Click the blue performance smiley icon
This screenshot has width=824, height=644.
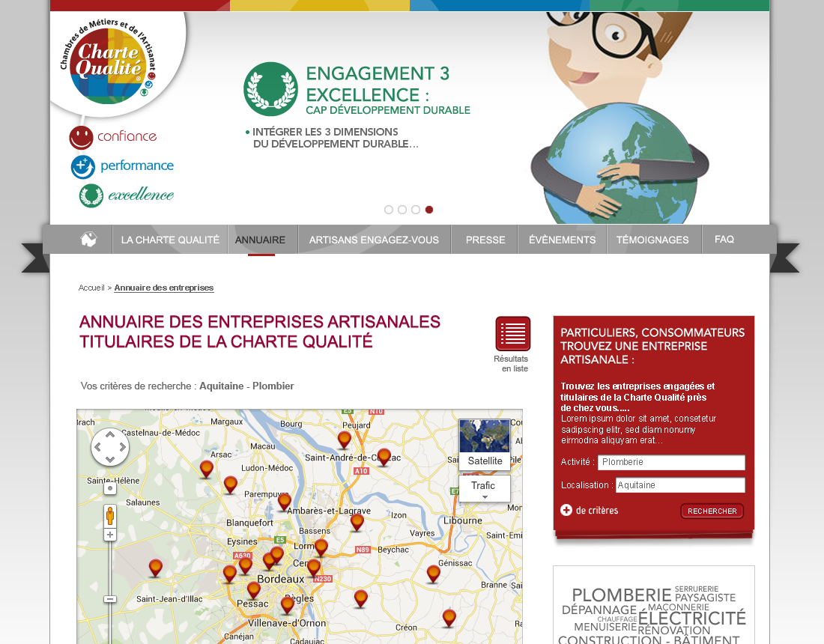tap(83, 166)
